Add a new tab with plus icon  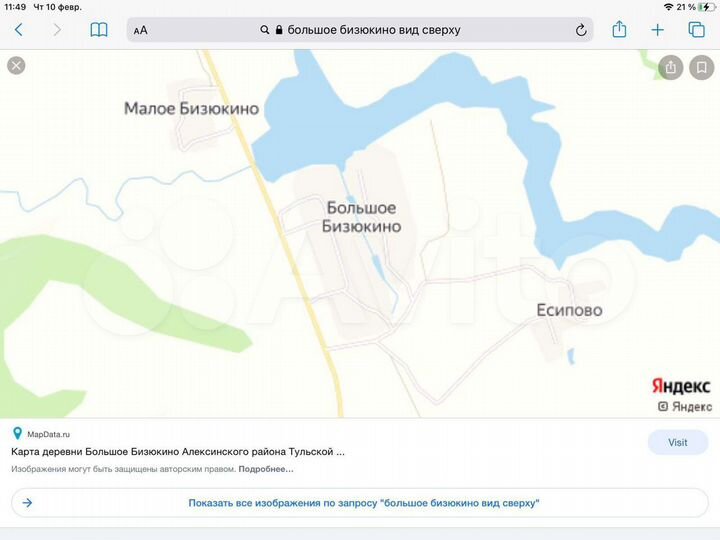[x=658, y=30]
